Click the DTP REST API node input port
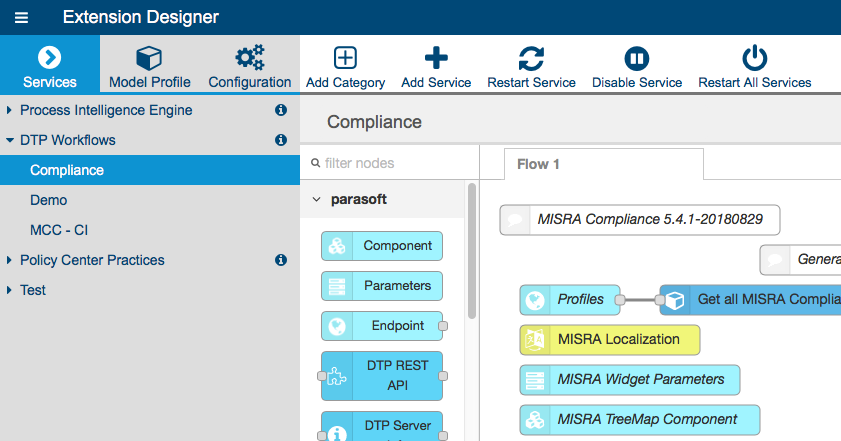 point(321,376)
